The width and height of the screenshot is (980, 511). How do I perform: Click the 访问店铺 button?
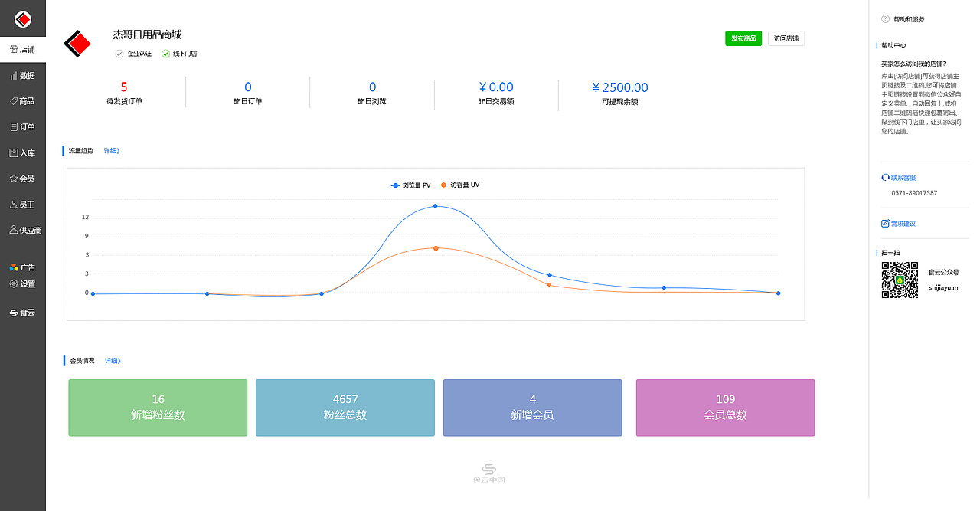point(786,38)
